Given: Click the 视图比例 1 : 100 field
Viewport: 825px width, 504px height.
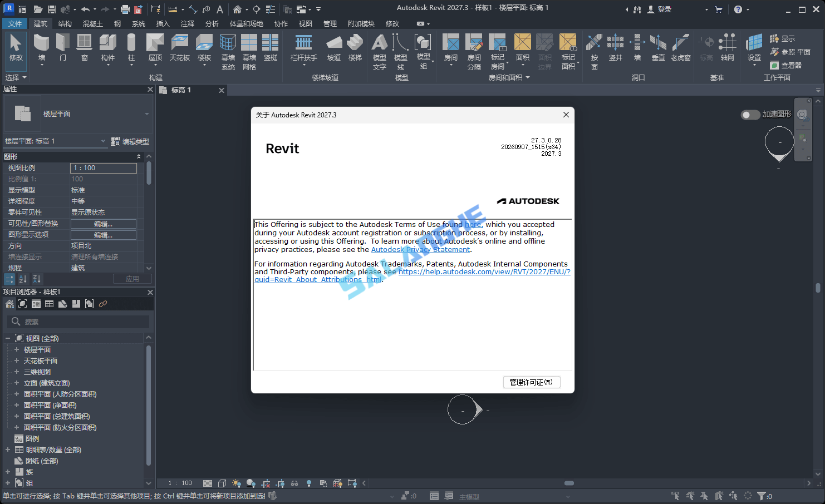Looking at the screenshot, I should click(104, 168).
